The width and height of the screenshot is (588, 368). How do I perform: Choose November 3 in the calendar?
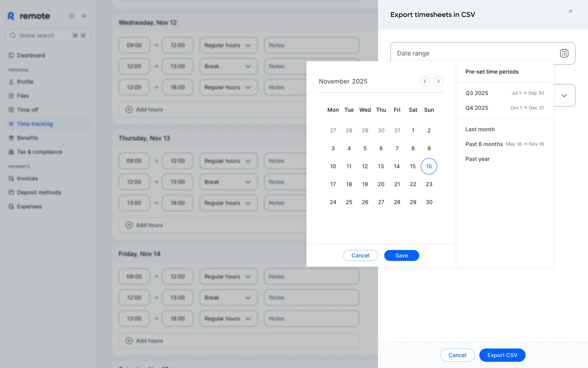(333, 148)
